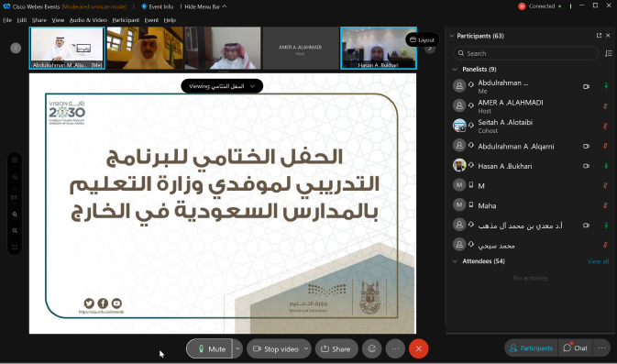The width and height of the screenshot is (617, 364).
Task: Click the participant Search field
Action: click(525, 53)
